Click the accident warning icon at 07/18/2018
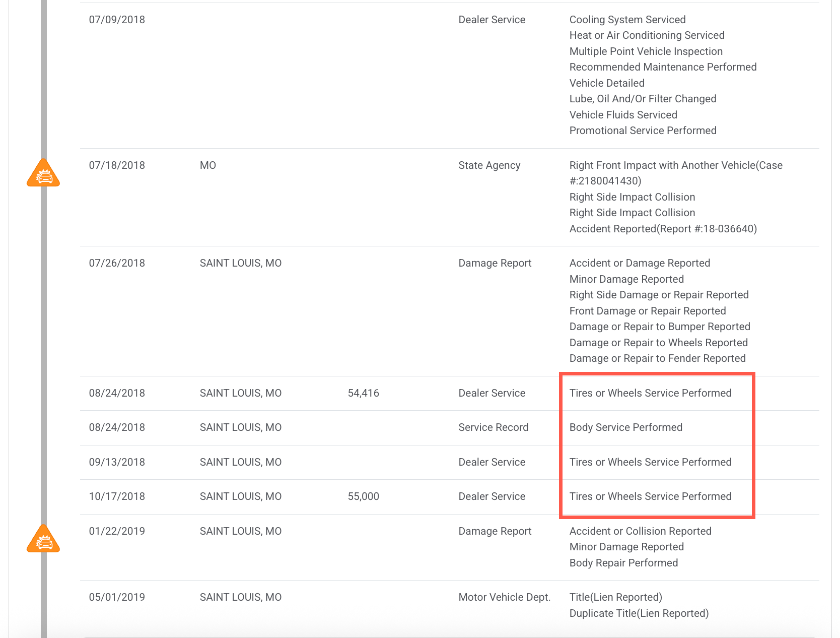 click(x=43, y=173)
